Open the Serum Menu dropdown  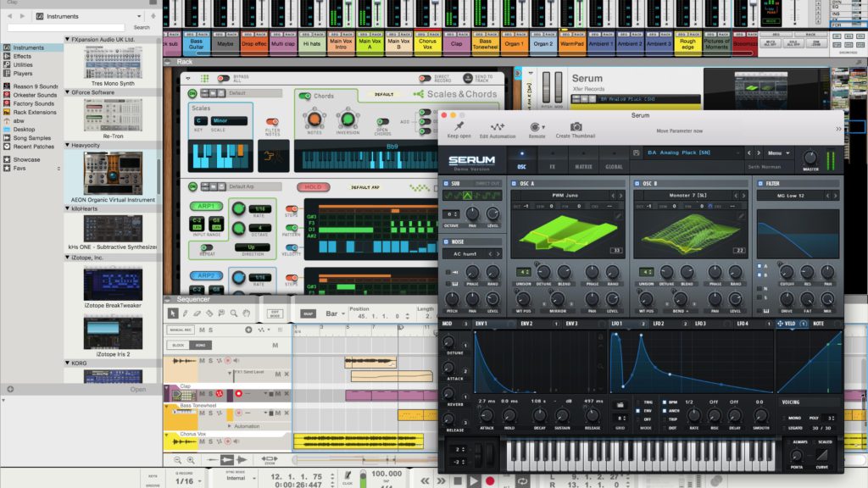(x=778, y=152)
